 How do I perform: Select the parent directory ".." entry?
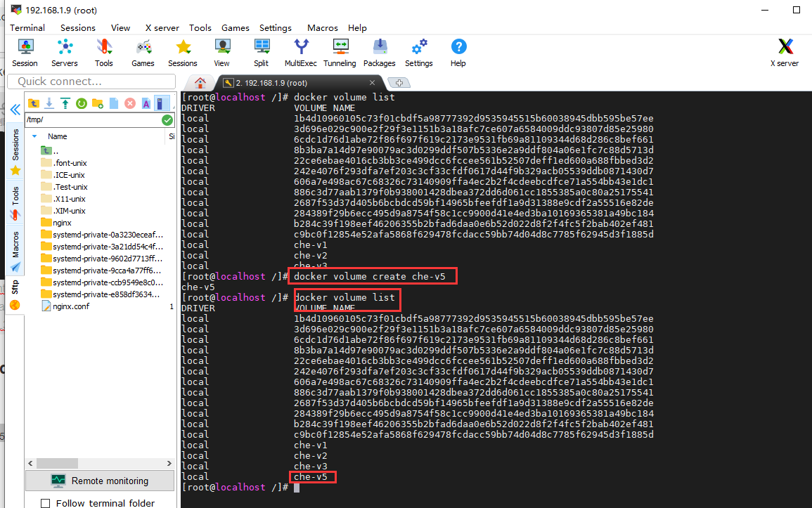tap(50, 150)
